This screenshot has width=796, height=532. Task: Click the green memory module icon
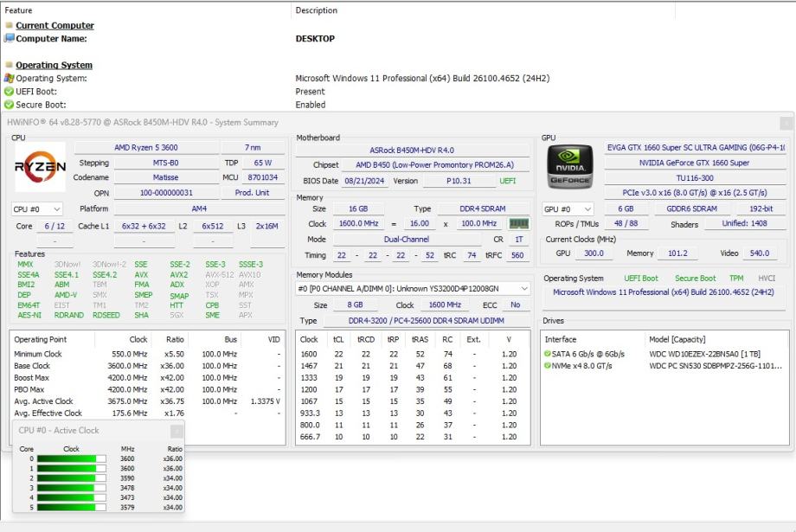pyautogui.click(x=518, y=223)
